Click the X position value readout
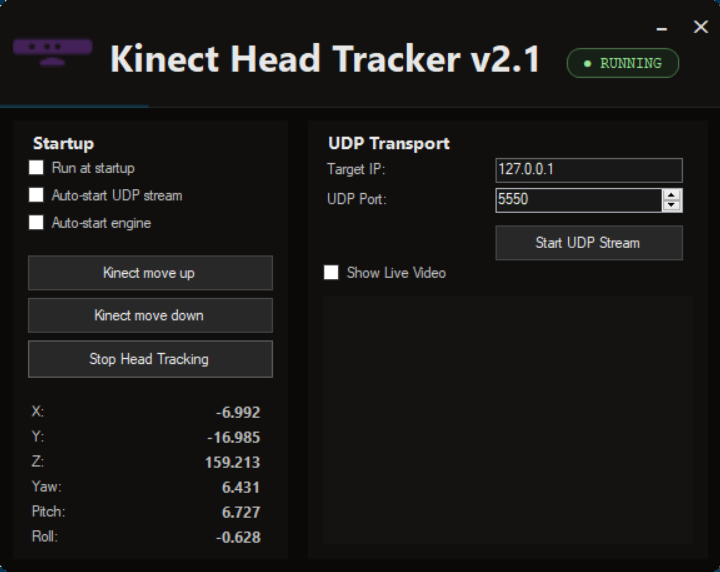The width and height of the screenshot is (720, 572). (237, 412)
